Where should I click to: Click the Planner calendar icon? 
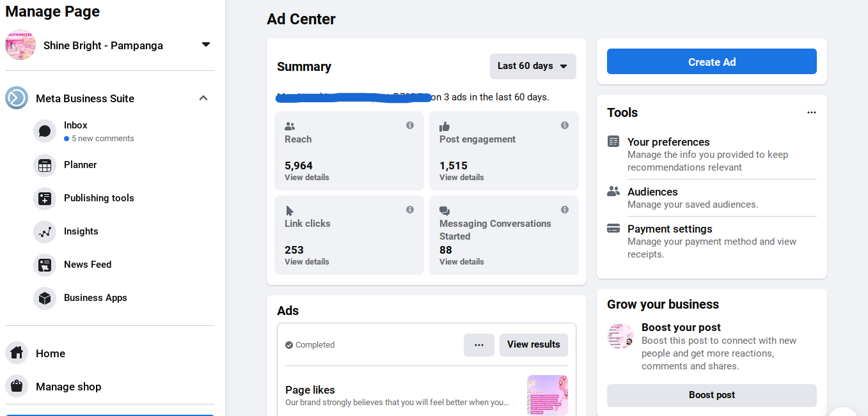coord(45,166)
